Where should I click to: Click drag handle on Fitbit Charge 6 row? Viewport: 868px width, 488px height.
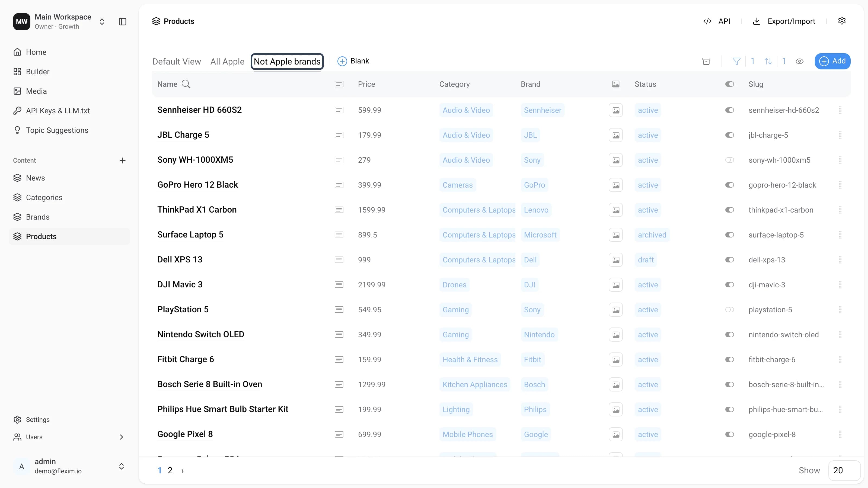click(840, 359)
